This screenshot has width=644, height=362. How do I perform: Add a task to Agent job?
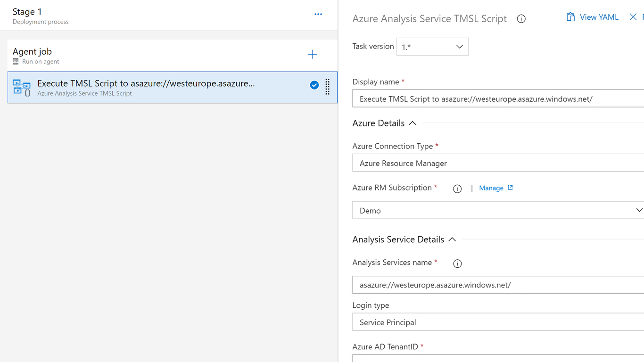click(x=312, y=55)
